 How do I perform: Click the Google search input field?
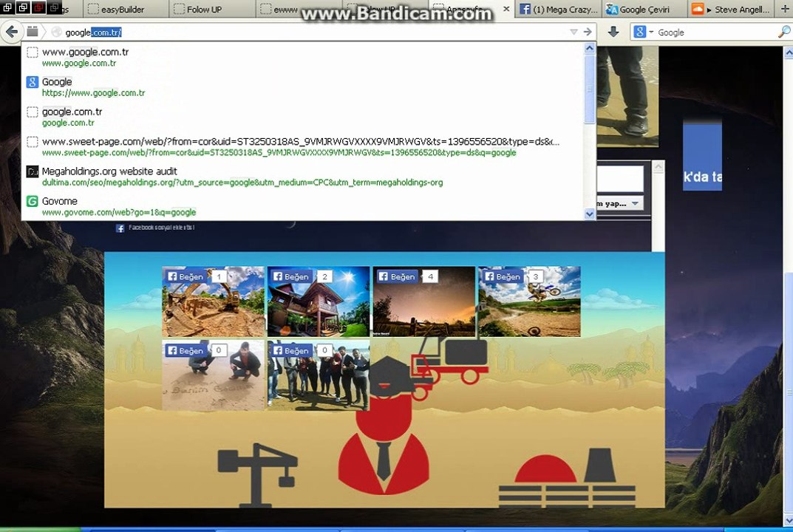715,32
